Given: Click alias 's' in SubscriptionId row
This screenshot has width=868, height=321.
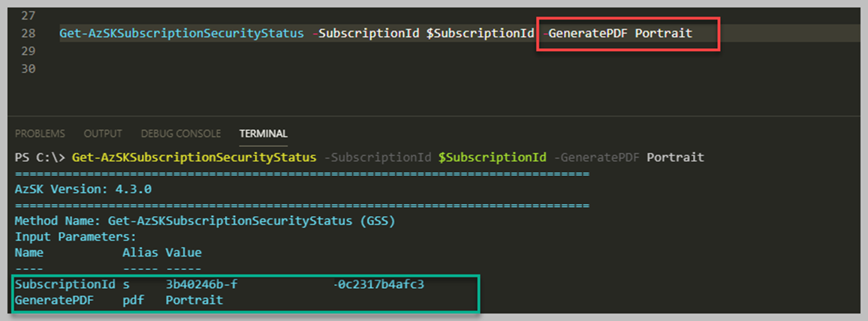Looking at the screenshot, I should [x=126, y=285].
